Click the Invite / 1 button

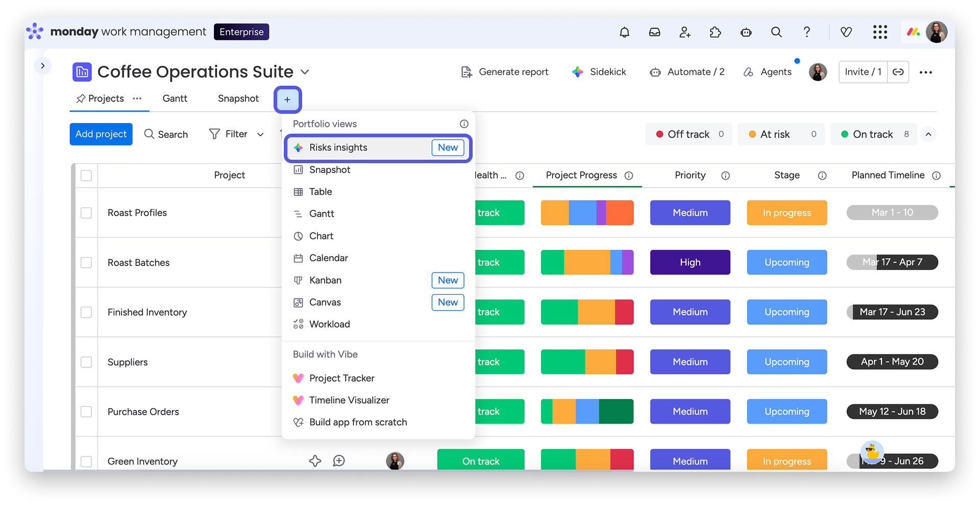[863, 72]
